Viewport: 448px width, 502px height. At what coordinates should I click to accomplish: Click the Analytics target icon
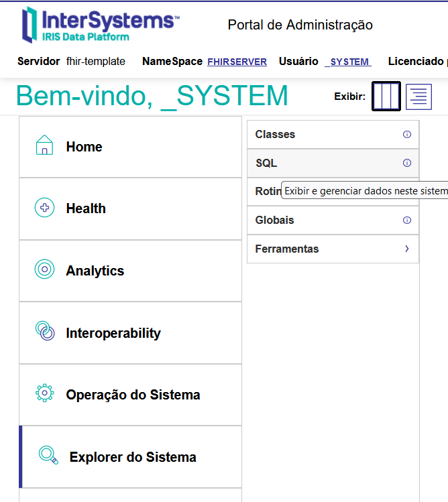click(x=44, y=269)
